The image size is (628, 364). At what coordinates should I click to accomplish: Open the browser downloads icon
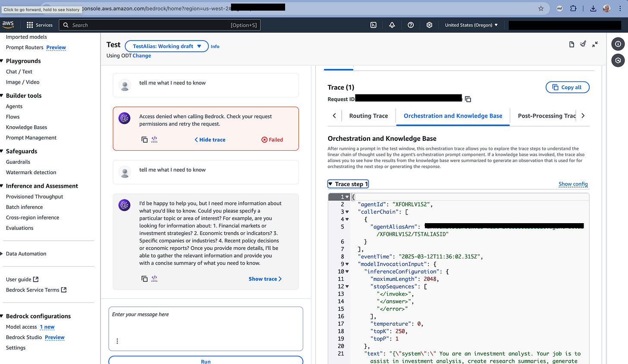(593, 8)
